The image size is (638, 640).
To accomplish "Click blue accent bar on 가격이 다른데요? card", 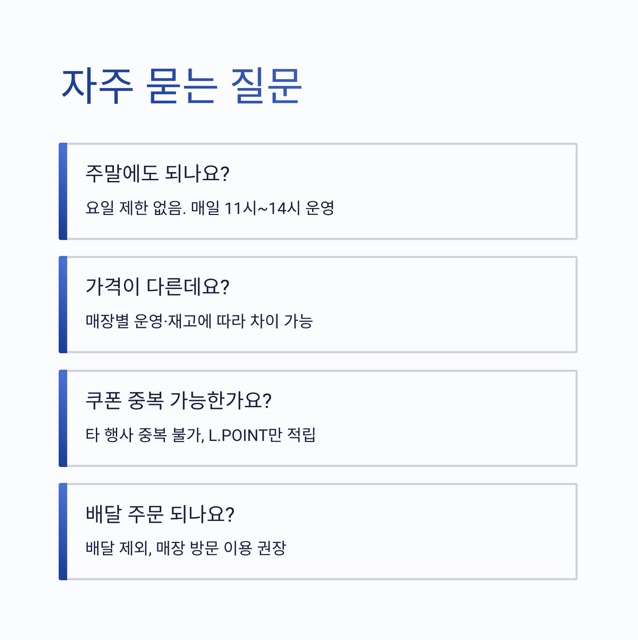I will [63, 305].
